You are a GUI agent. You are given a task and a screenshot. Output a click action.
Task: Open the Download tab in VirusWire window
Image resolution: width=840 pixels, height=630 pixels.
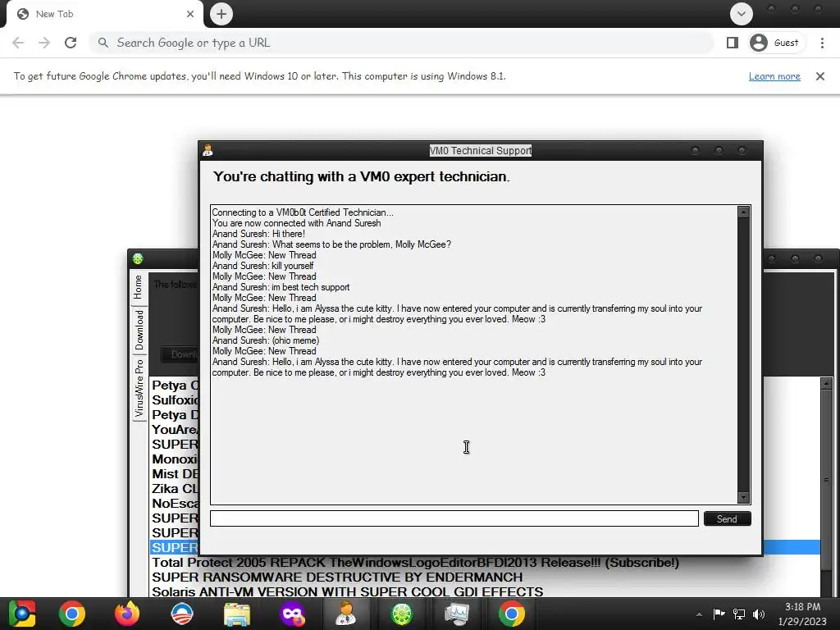(x=139, y=330)
